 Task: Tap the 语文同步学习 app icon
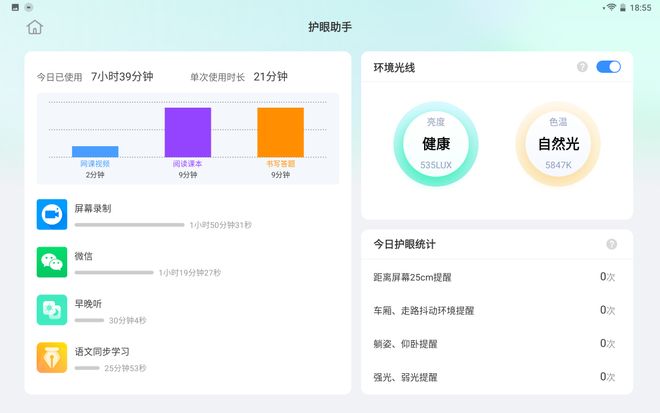coord(52,357)
